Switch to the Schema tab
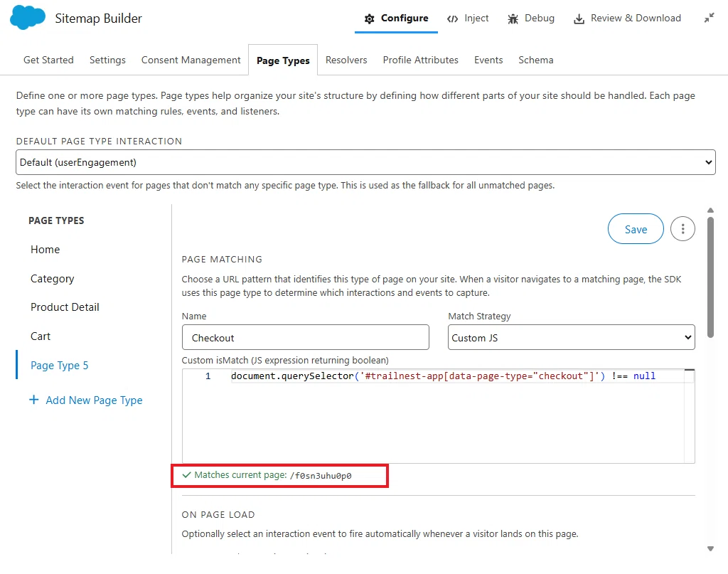This screenshot has width=728, height=574. (536, 60)
